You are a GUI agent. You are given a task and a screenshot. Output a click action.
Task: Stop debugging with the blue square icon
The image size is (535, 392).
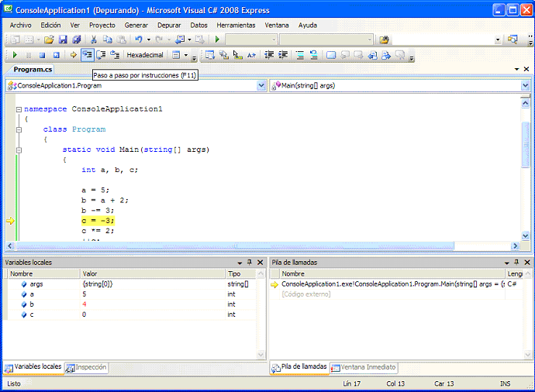pyautogui.click(x=43, y=55)
